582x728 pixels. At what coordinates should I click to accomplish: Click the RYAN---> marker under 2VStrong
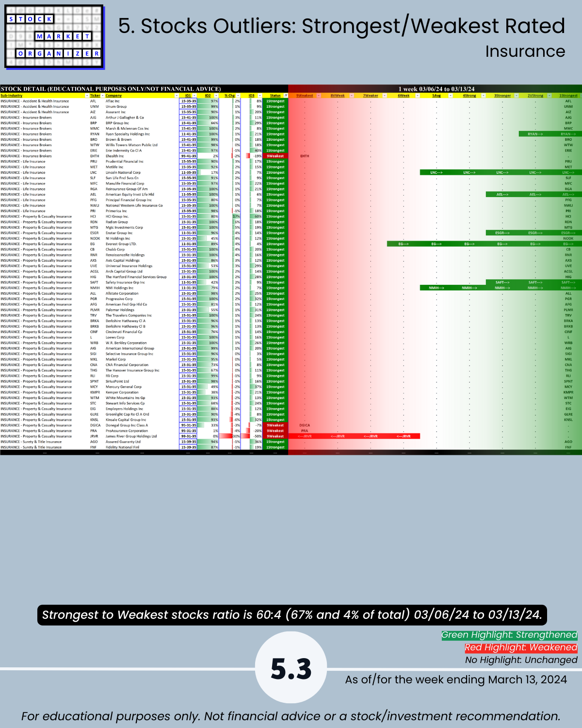(x=535, y=134)
